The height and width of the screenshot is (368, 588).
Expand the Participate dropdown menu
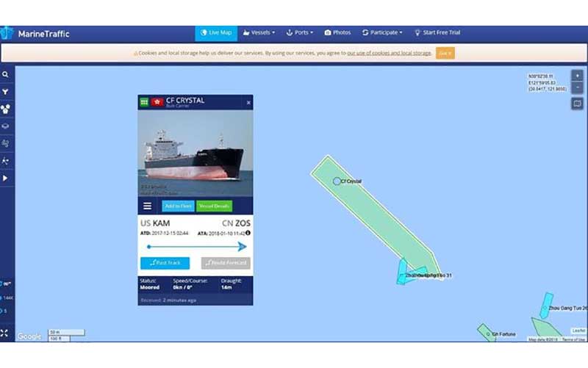(382, 32)
